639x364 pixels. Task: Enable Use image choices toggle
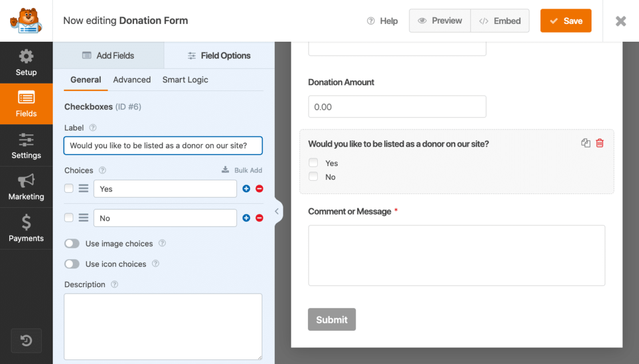72,243
